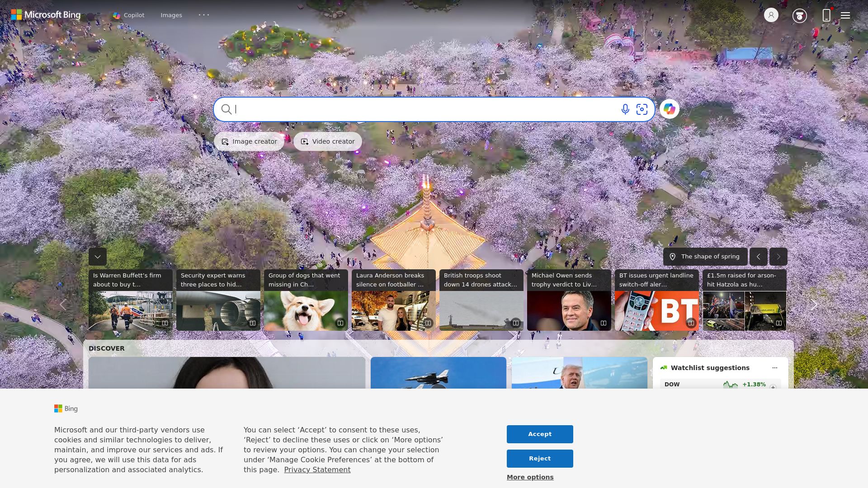The image size is (868, 488).
Task: Open the Watchlist suggestions ellipsis menu
Action: click(x=774, y=368)
